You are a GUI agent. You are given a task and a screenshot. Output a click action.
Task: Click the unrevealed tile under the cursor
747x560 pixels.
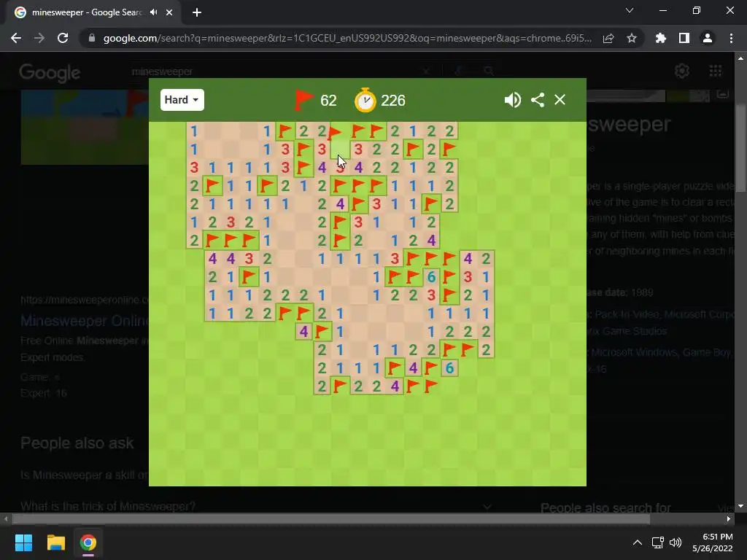(x=340, y=149)
